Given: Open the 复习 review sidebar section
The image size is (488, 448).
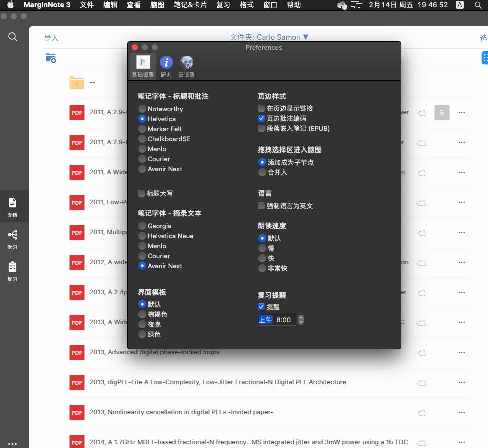Looking at the screenshot, I should tap(12, 271).
